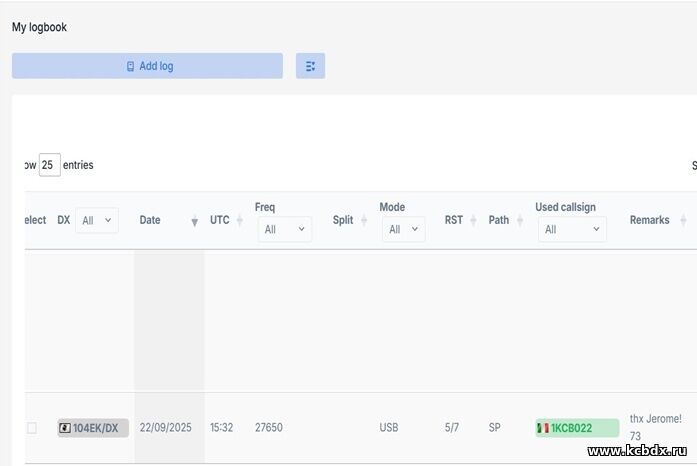
Task: Click the My logbook heading
Action: pos(39,27)
